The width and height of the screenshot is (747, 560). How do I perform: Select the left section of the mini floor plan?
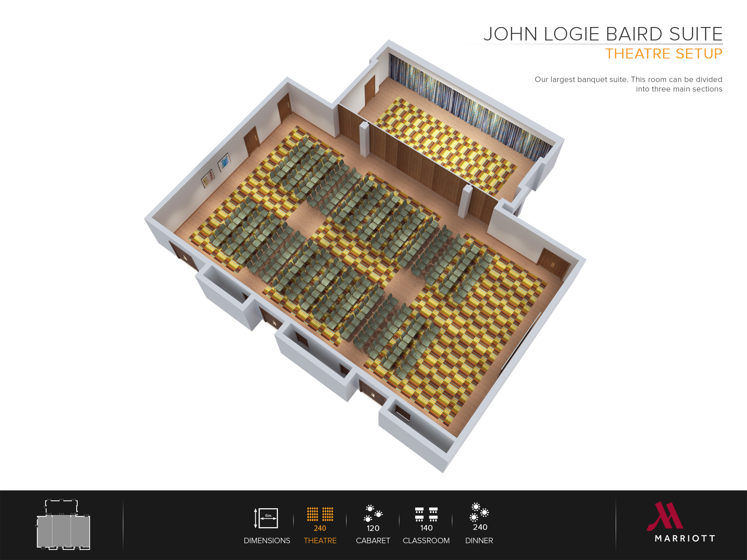(x=44, y=532)
